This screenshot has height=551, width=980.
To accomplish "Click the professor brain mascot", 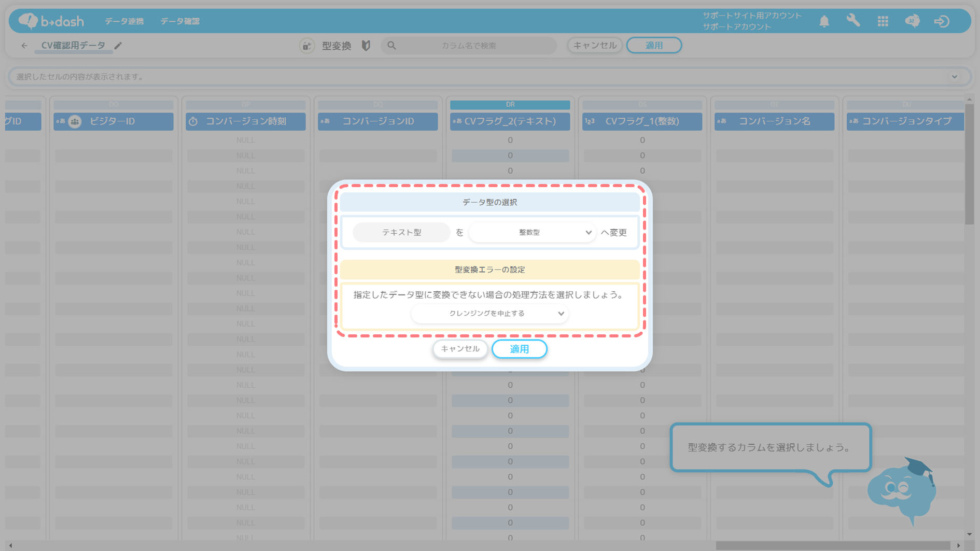I will tap(903, 491).
